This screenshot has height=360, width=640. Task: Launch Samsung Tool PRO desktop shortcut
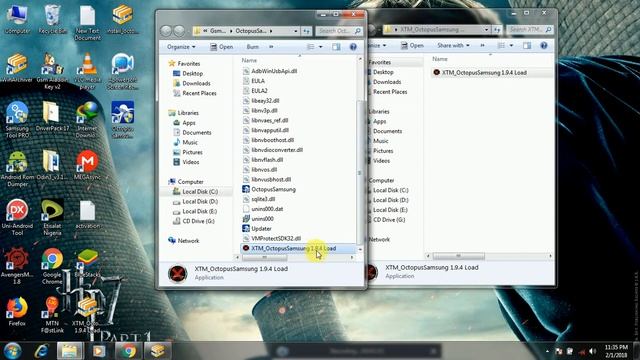(17, 119)
